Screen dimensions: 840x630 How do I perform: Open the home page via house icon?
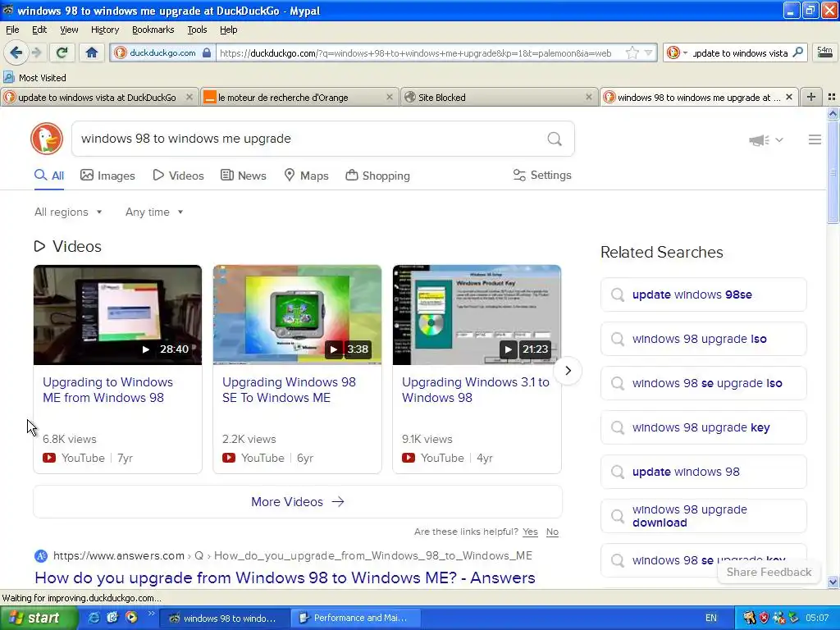tap(92, 52)
